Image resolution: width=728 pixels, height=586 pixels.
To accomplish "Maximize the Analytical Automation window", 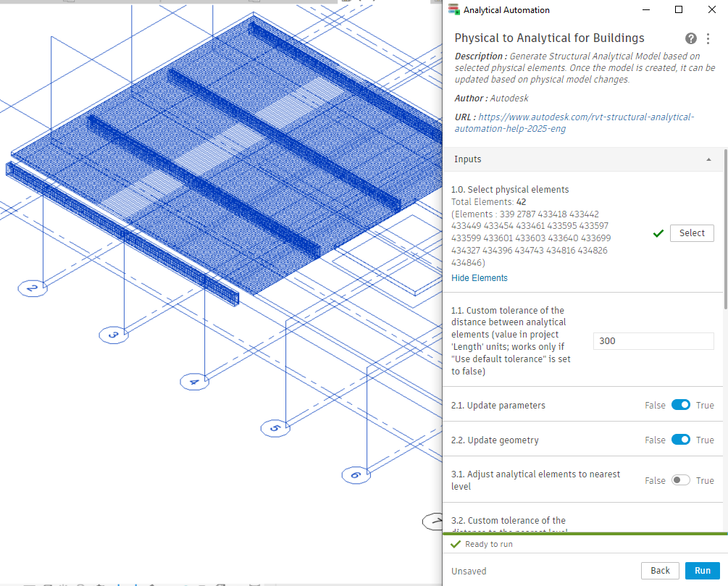I will pyautogui.click(x=678, y=9).
